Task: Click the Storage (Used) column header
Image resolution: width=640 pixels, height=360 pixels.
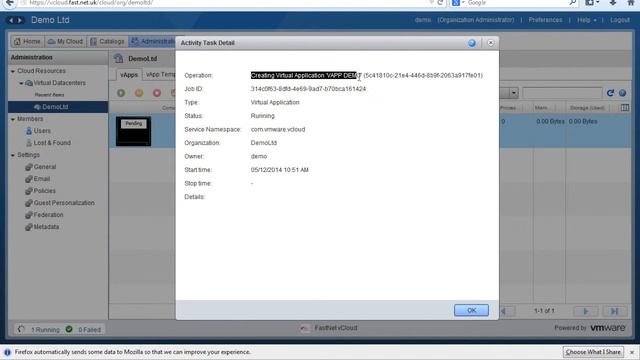Action: [x=587, y=108]
